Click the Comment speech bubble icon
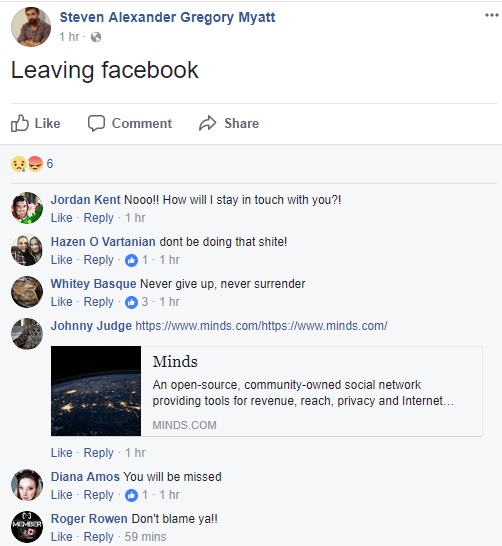The width and height of the screenshot is (502, 546). click(96, 123)
